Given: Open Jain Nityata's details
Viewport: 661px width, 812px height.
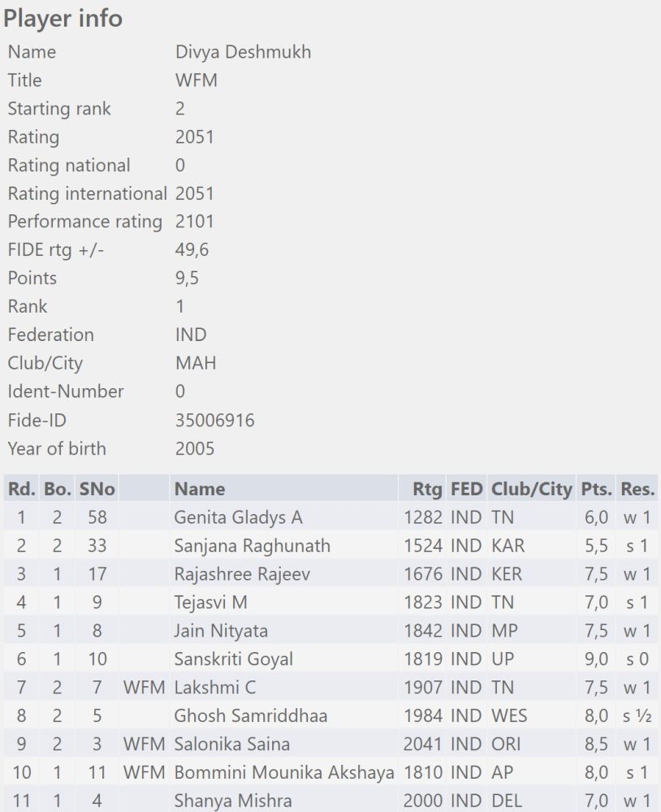Looking at the screenshot, I should pos(221,631).
